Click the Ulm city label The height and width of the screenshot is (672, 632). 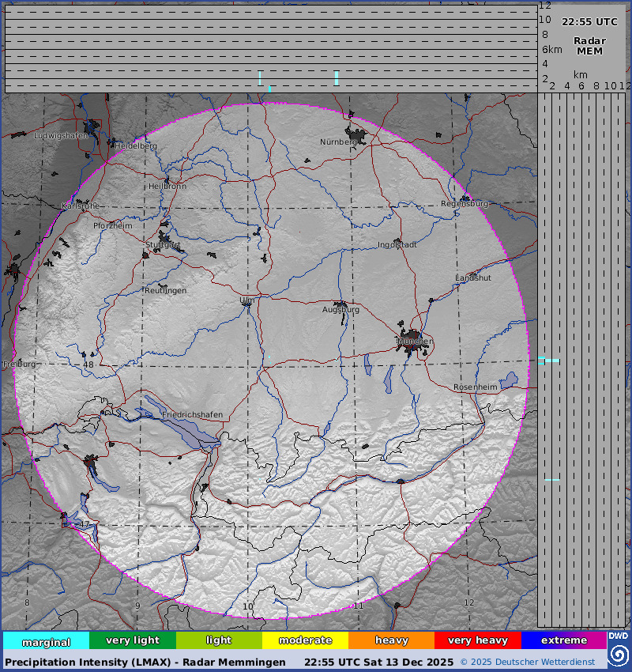click(247, 300)
